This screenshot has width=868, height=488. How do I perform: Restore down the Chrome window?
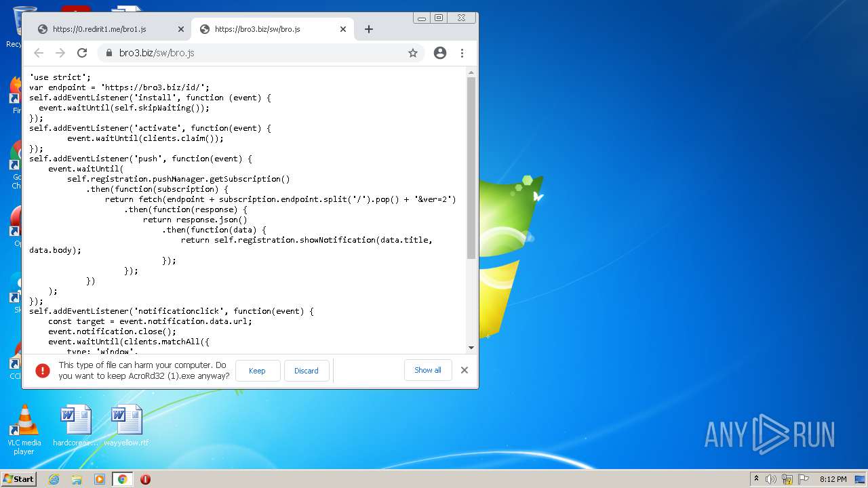point(439,18)
